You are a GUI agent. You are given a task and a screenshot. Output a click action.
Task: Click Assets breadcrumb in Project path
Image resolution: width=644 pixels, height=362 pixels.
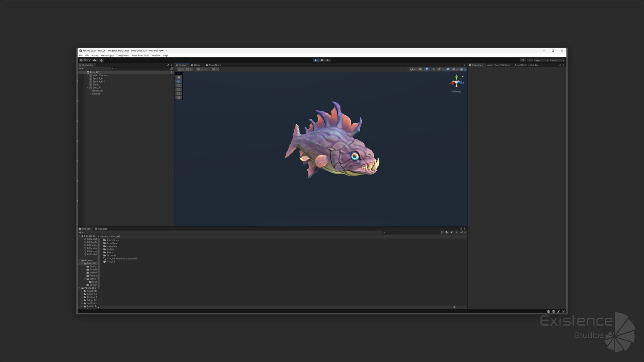tap(104, 237)
